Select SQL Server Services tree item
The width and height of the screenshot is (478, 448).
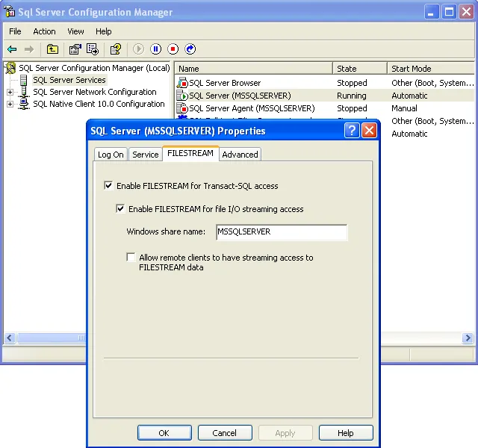(69, 80)
